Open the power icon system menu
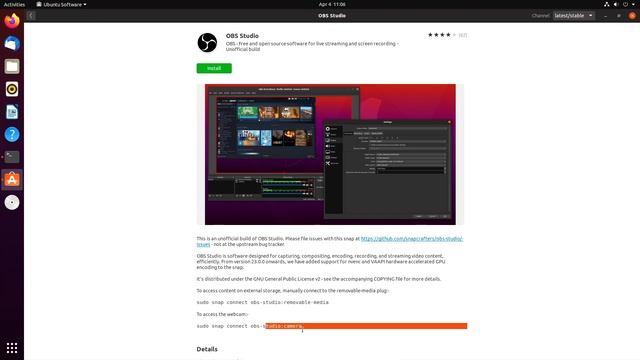640x360 pixels. point(625,4)
